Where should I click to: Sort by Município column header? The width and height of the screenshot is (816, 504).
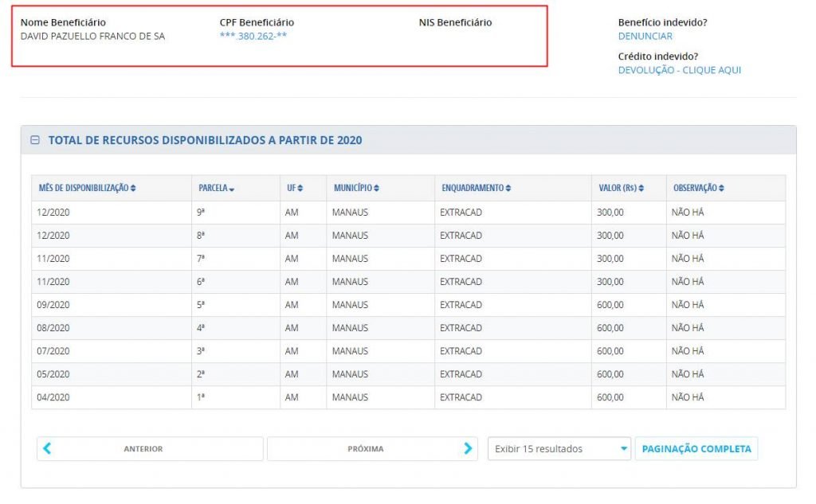pyautogui.click(x=356, y=188)
